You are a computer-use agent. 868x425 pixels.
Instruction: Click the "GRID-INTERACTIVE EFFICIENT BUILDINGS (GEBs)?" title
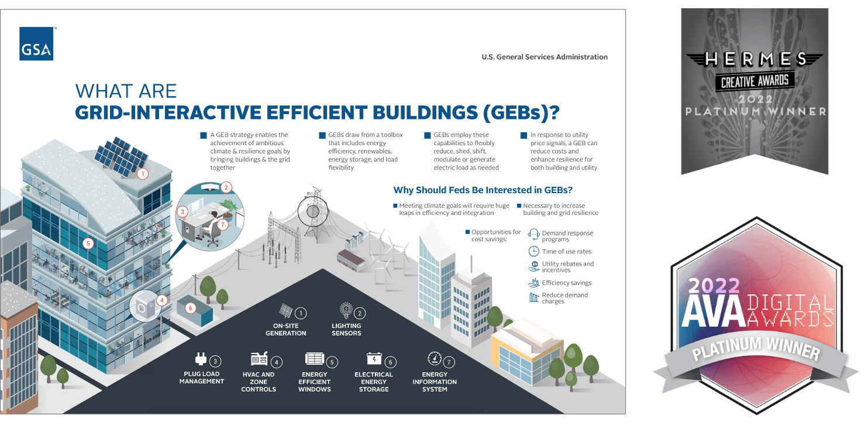[318, 113]
